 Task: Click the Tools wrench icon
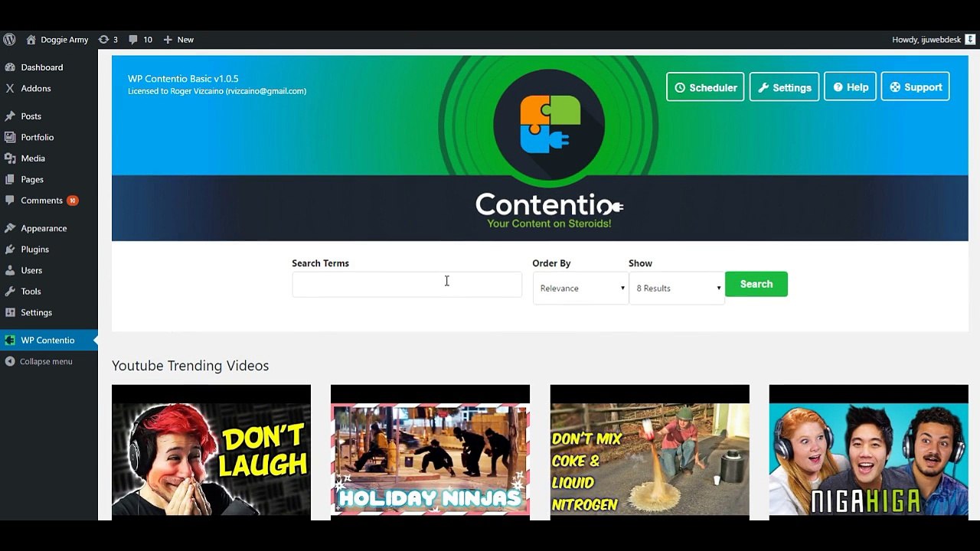click(x=10, y=292)
